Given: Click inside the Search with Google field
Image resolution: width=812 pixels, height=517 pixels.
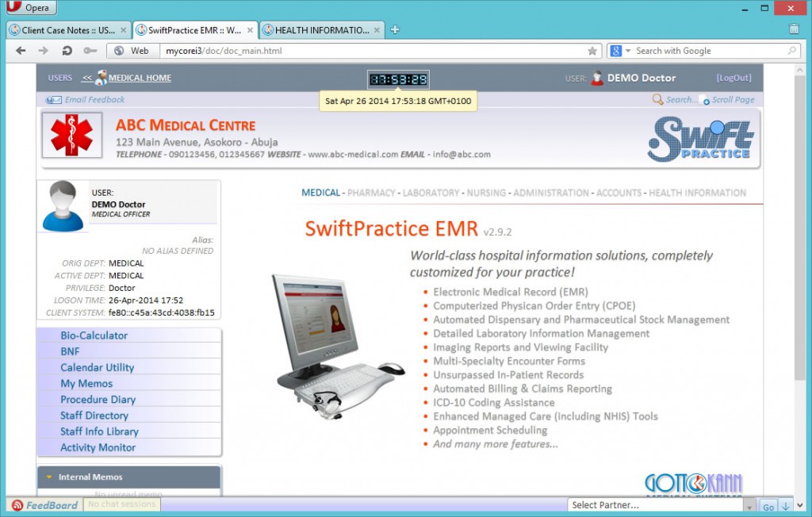Looking at the screenshot, I should click(698, 49).
